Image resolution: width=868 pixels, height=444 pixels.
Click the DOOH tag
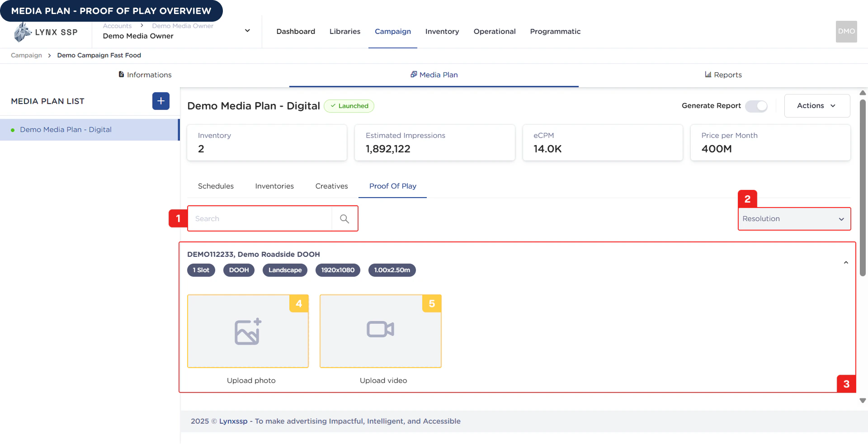click(x=239, y=270)
